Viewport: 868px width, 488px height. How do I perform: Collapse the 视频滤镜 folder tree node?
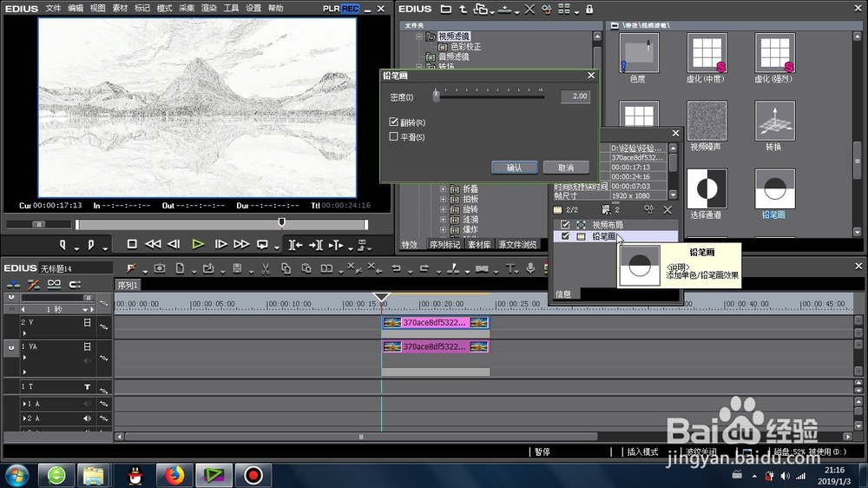point(419,36)
